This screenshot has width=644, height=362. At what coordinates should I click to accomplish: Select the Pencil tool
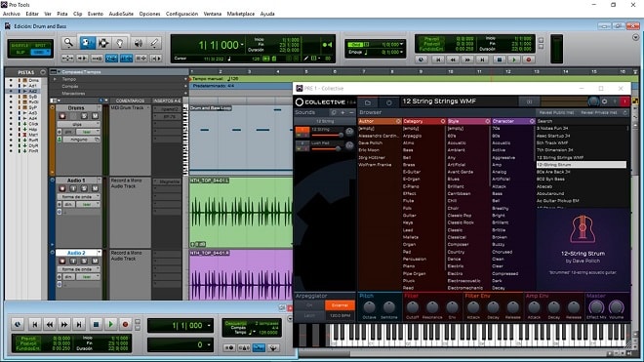point(154,43)
